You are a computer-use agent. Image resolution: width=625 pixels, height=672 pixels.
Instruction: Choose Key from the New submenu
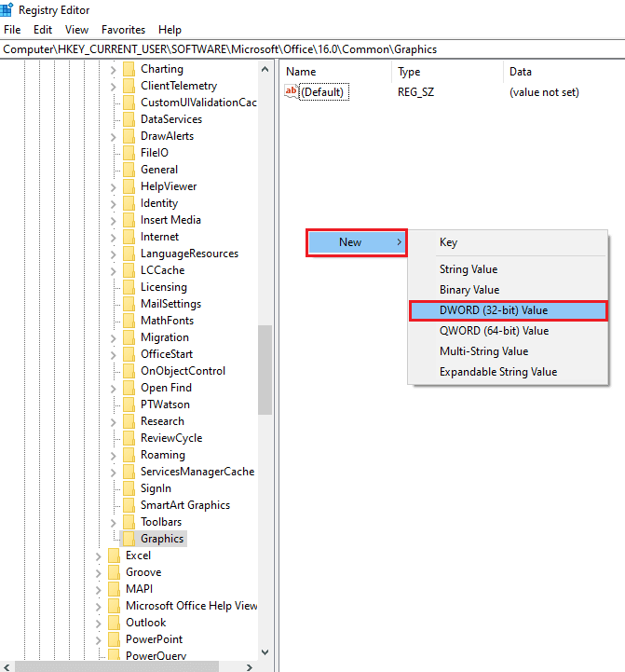coord(508,242)
